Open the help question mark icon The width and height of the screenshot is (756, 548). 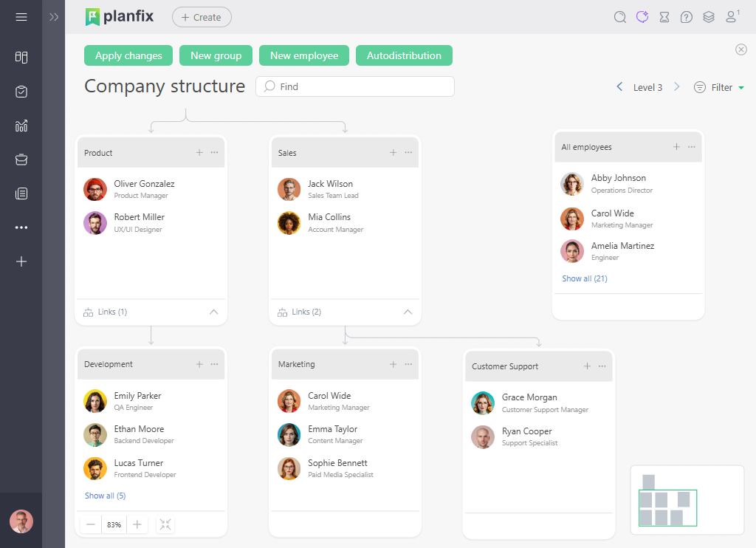686,18
